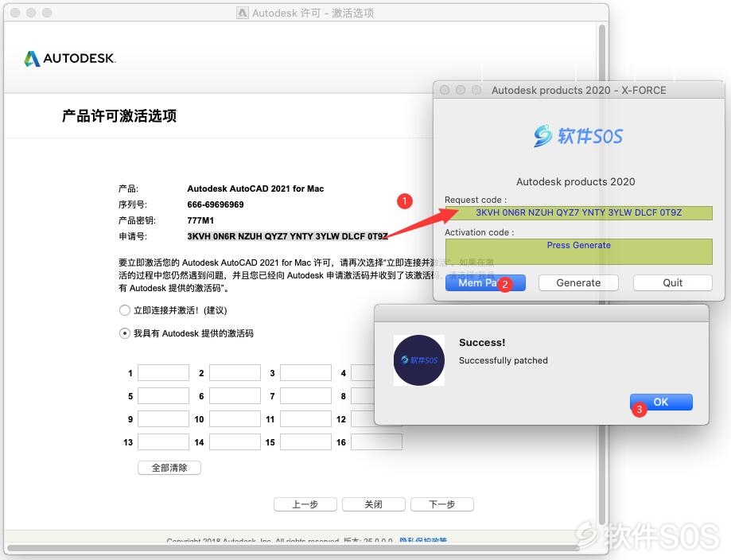Click activation code field 14
Screen dimensions: 731x560
[235, 442]
